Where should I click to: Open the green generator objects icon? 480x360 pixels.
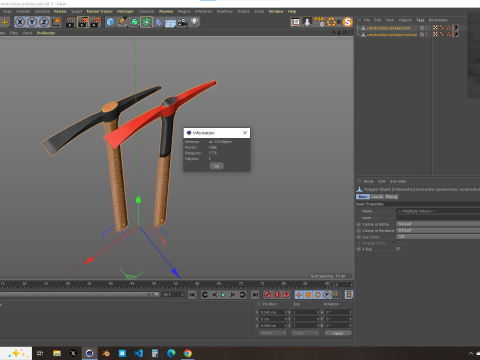(134, 22)
